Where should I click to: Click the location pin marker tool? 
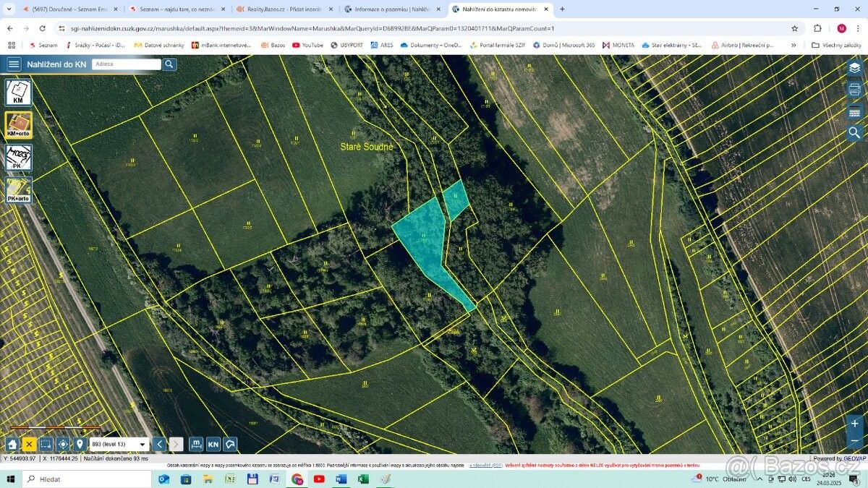click(80, 444)
